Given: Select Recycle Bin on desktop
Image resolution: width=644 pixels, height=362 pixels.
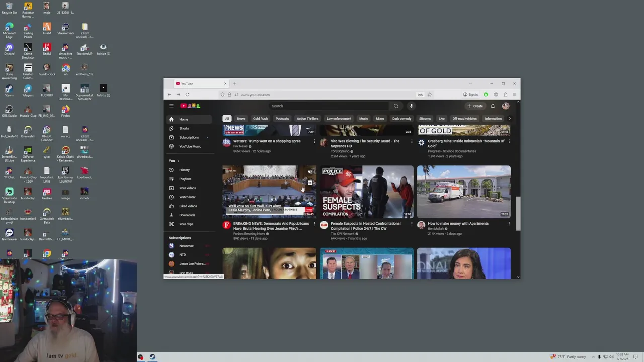Looking at the screenshot, I should pos(9,8).
